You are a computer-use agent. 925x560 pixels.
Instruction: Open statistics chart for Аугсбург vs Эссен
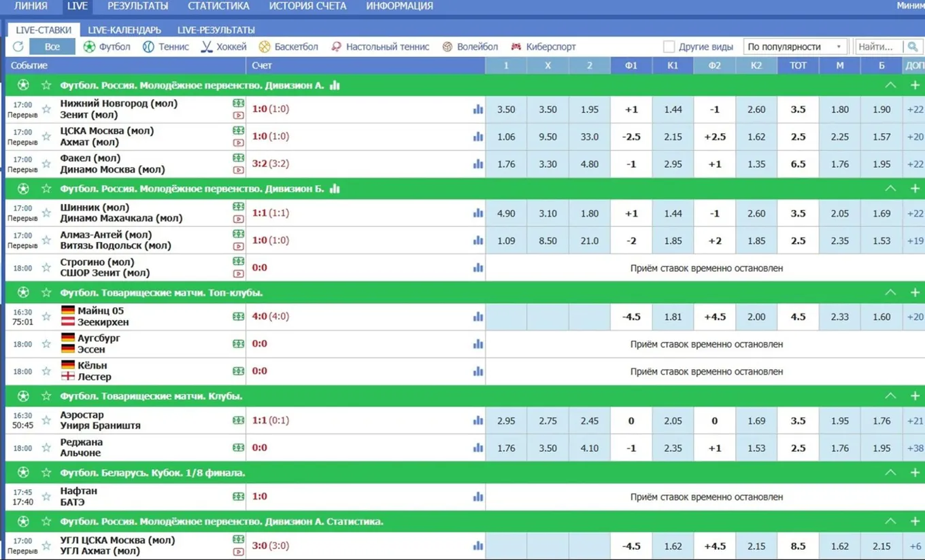pos(478,344)
